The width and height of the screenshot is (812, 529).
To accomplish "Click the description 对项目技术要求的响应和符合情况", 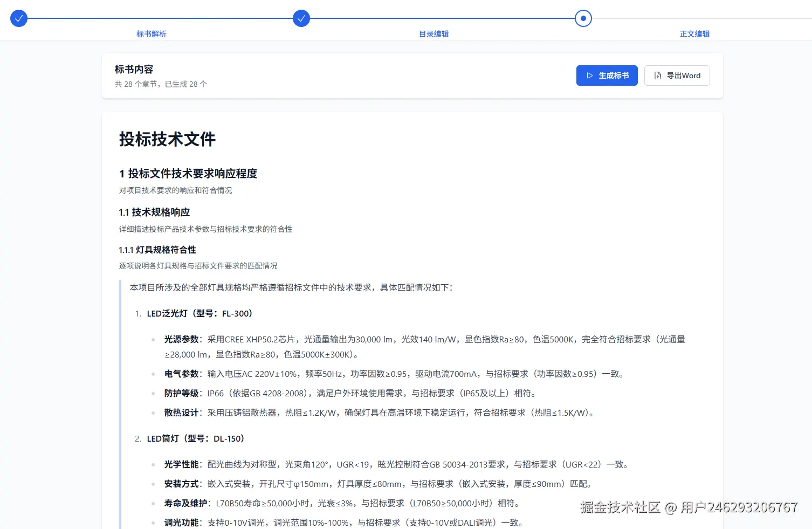I will (x=176, y=190).
